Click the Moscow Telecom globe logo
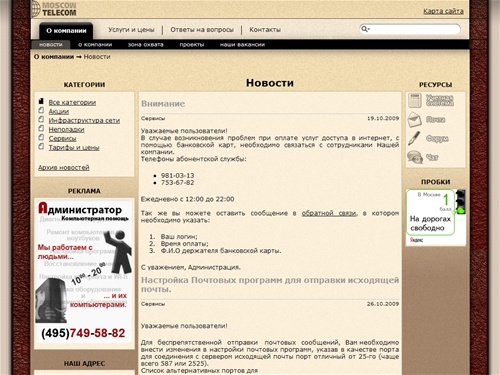The height and width of the screenshot is (375, 500). 35,9
